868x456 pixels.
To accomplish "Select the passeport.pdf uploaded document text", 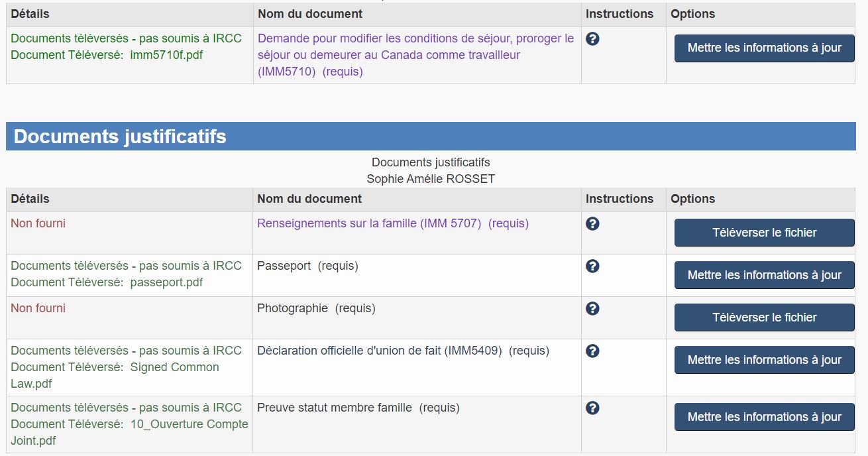I will (166, 282).
